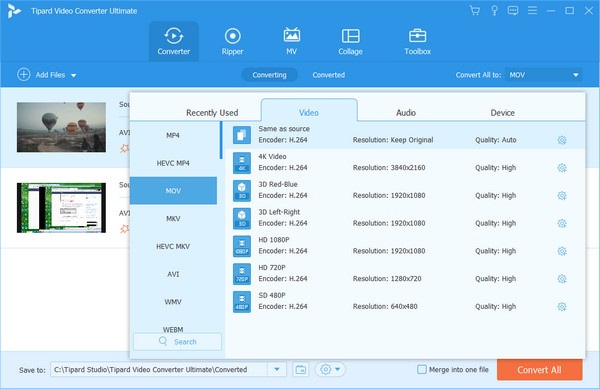600x389 pixels.
Task: Click the edit star icon of balloon video
Action: 125,148
